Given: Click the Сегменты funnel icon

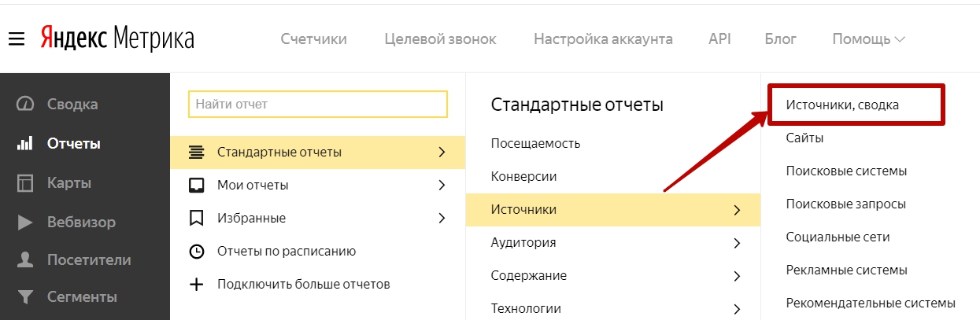Looking at the screenshot, I should [25, 297].
